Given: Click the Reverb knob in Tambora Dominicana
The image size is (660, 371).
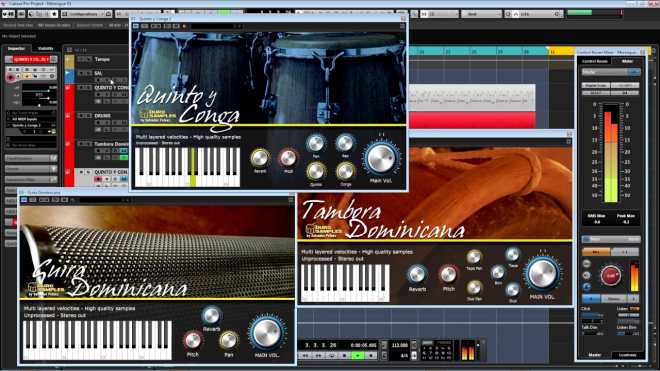Looking at the screenshot, I should [x=417, y=275].
